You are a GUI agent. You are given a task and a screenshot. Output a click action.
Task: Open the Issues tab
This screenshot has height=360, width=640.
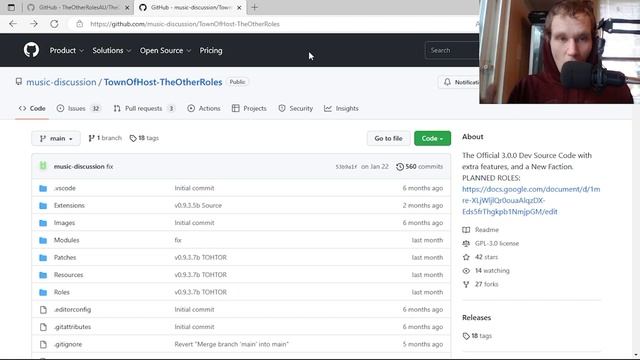click(x=79, y=109)
